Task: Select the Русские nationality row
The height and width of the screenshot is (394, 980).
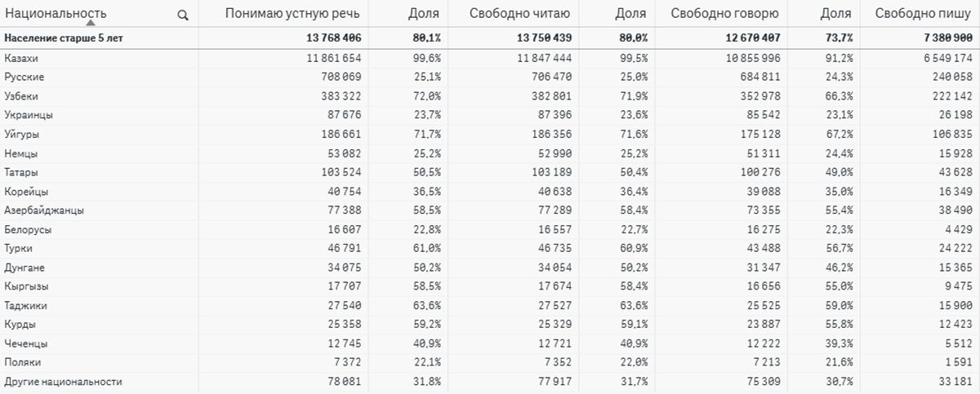Action: [24, 77]
